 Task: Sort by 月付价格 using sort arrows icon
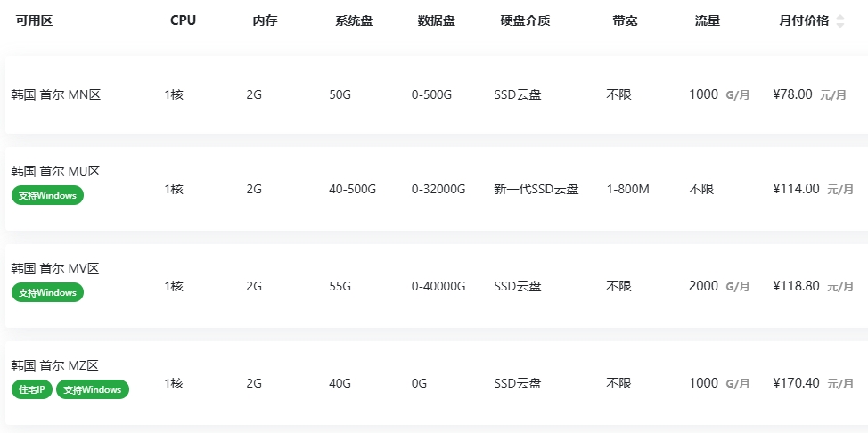(x=839, y=21)
